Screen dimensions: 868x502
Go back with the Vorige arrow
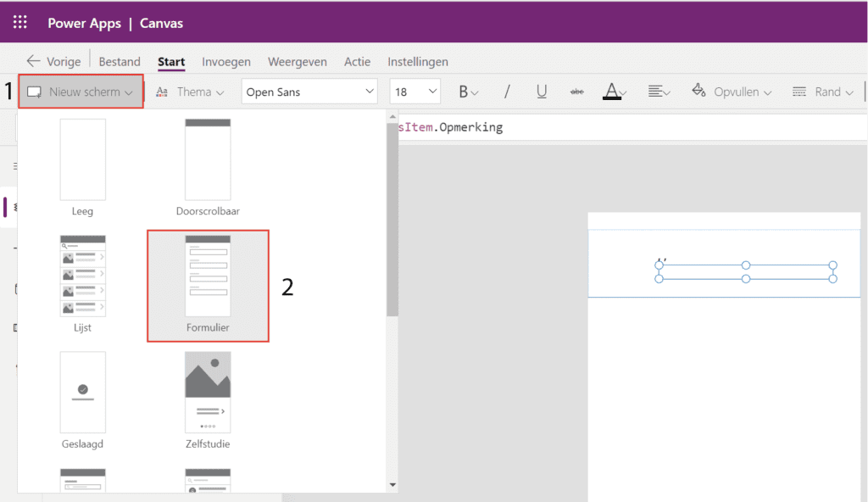(x=53, y=62)
